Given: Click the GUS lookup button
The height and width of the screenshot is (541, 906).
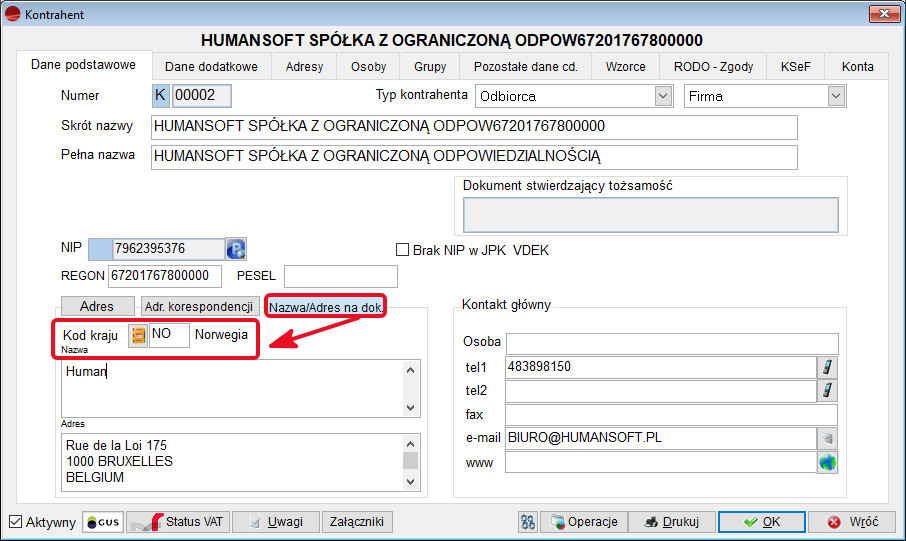Looking at the screenshot, I should [x=103, y=522].
